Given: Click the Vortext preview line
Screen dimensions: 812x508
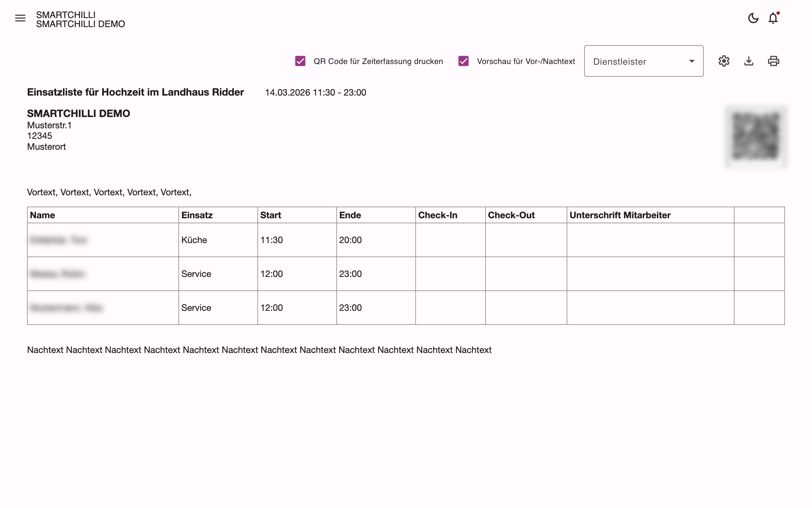Looking at the screenshot, I should [x=109, y=192].
